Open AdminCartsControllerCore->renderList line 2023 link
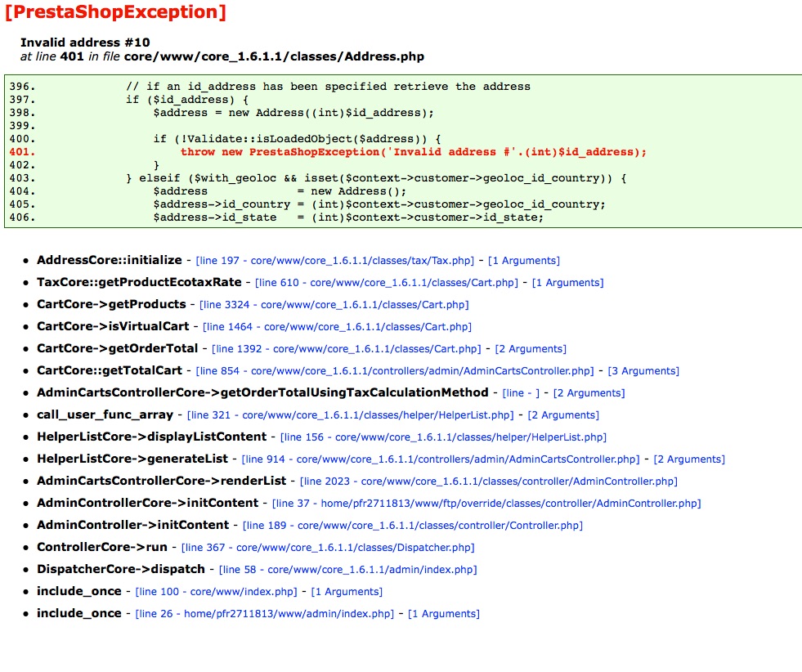The height and width of the screenshot is (672, 802). 488,481
